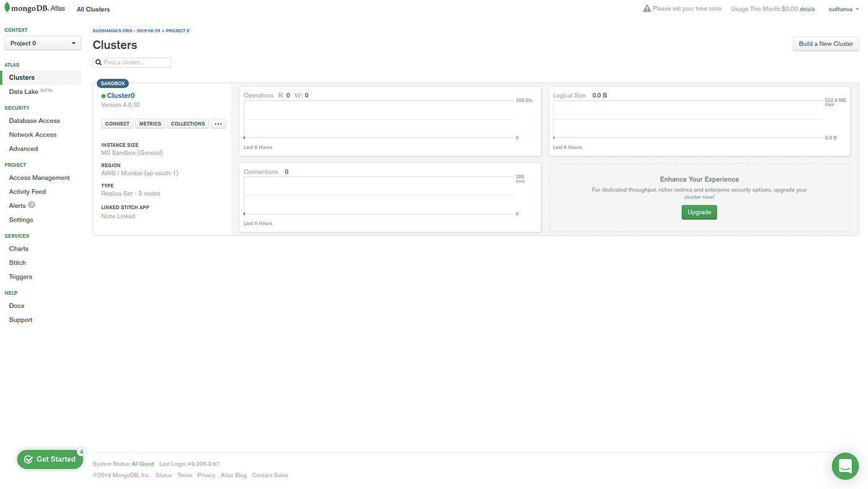Open All Clusters from the top bar

92,9
